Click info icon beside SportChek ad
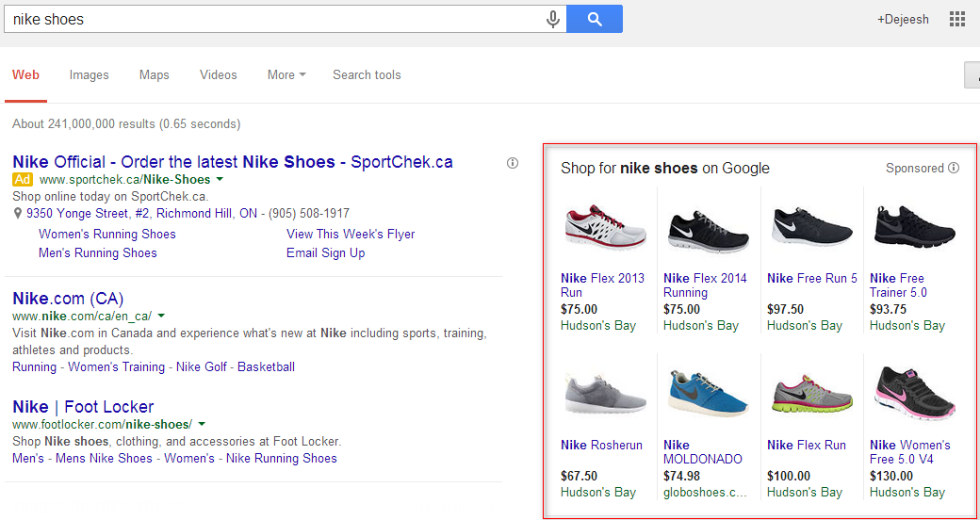Screen dimensions: 980x520 click(513, 163)
